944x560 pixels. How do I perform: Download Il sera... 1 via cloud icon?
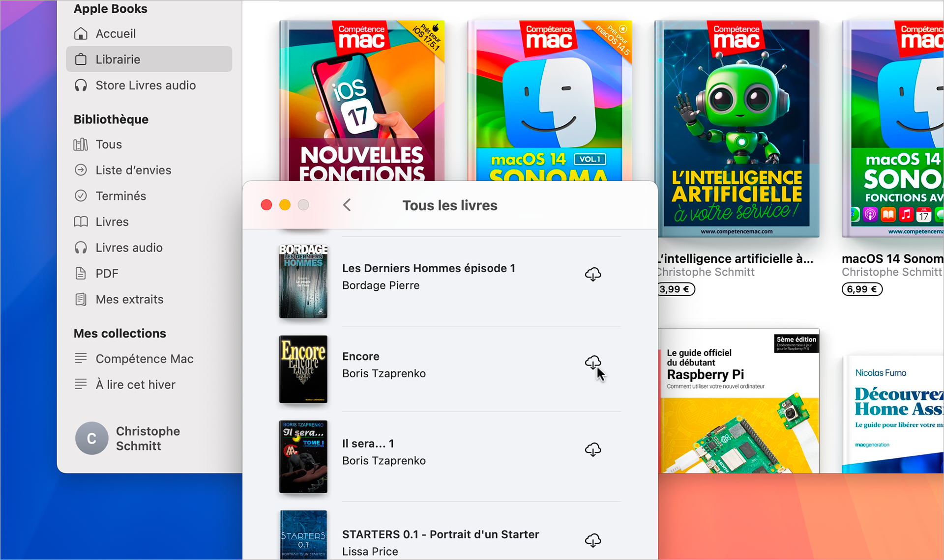tap(593, 449)
